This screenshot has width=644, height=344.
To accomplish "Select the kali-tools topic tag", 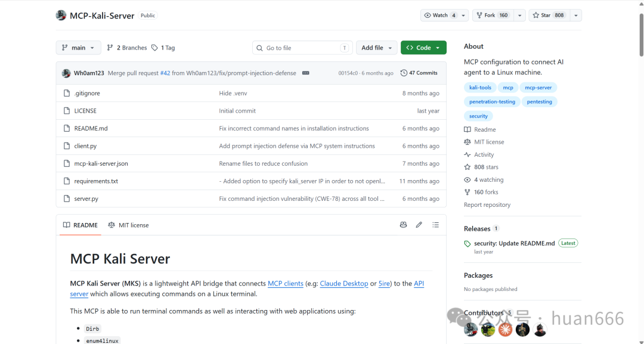I will [x=480, y=88].
